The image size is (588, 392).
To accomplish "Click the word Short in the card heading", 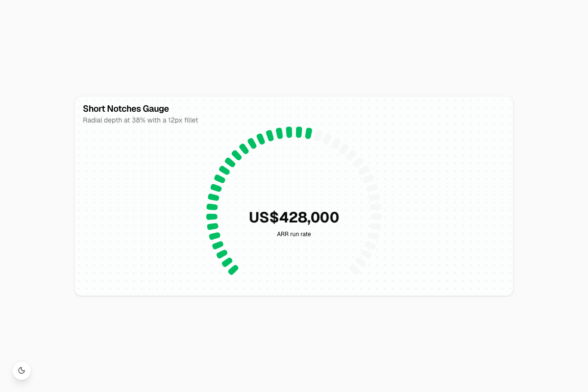I will point(94,109).
